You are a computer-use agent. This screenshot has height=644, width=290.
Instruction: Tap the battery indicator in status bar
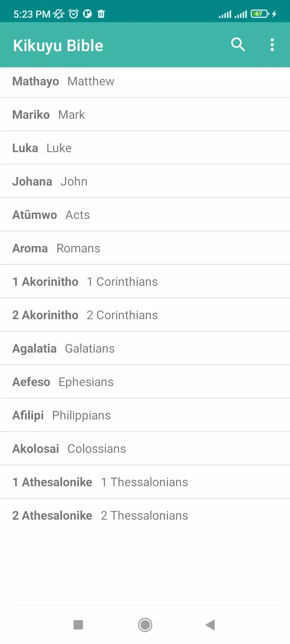(260, 14)
